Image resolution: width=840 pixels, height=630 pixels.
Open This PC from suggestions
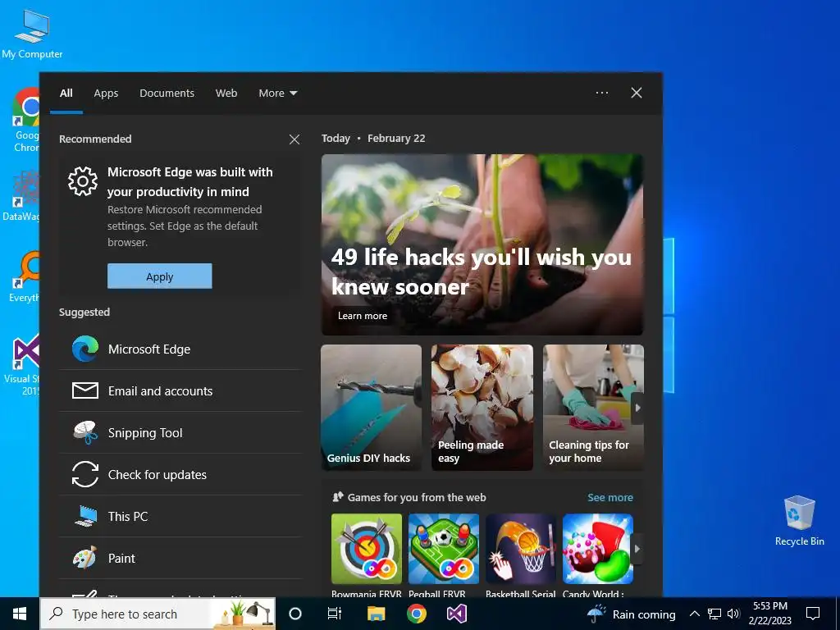tap(180, 517)
